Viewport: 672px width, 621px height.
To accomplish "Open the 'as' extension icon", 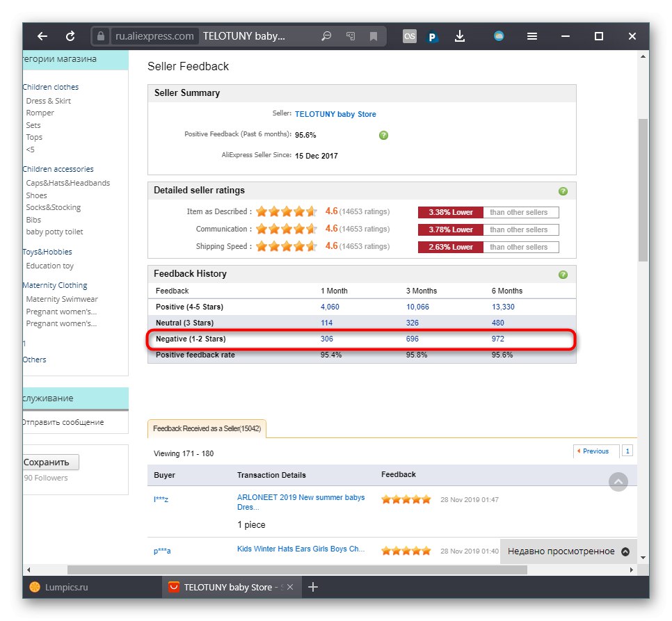I will [409, 36].
